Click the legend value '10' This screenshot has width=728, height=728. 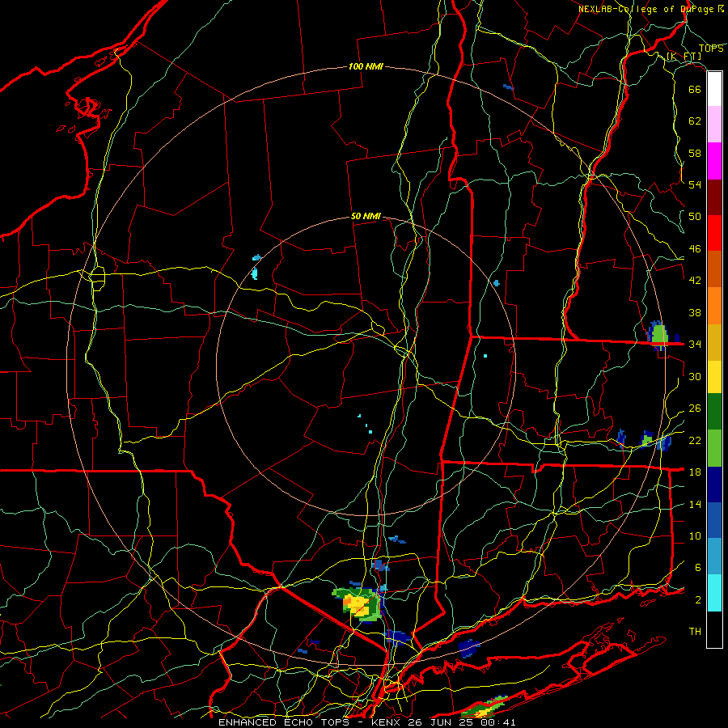click(x=695, y=535)
